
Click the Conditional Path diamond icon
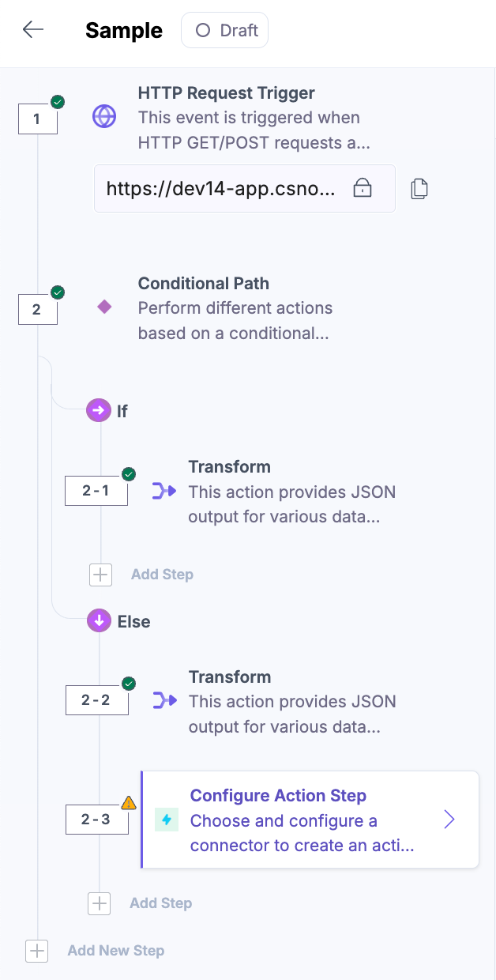click(x=104, y=307)
